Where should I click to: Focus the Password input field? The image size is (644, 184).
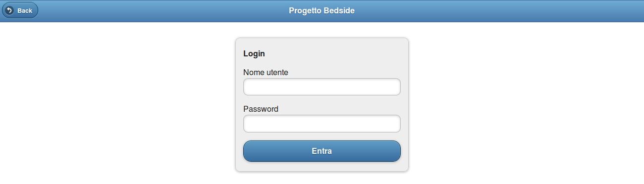[x=322, y=124]
